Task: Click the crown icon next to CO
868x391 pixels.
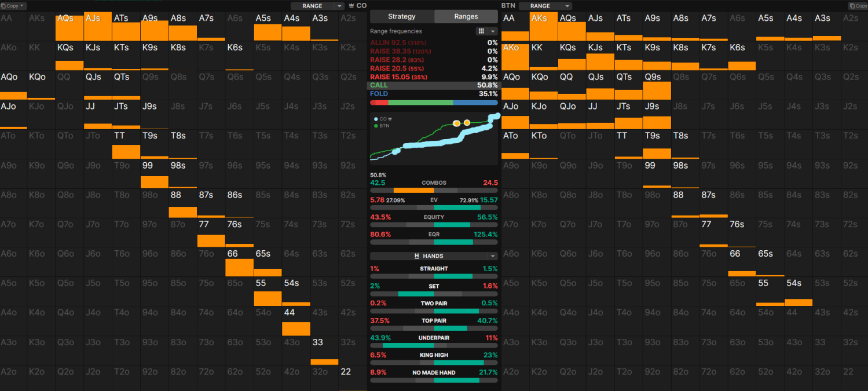Action: [x=351, y=6]
